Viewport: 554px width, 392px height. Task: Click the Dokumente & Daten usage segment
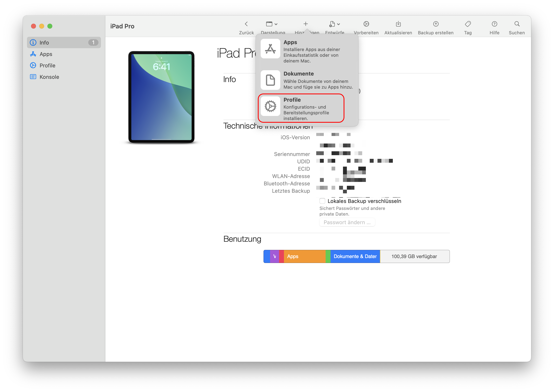click(355, 256)
